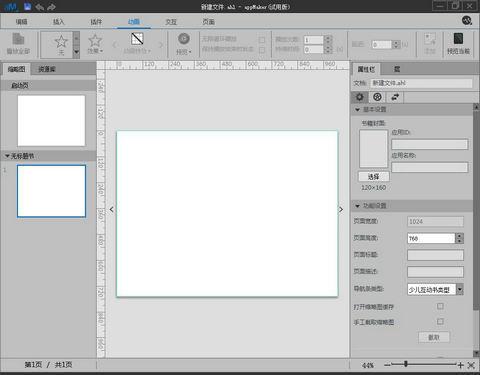
Task: Open the 编辑 menu tab
Action: coord(22,22)
